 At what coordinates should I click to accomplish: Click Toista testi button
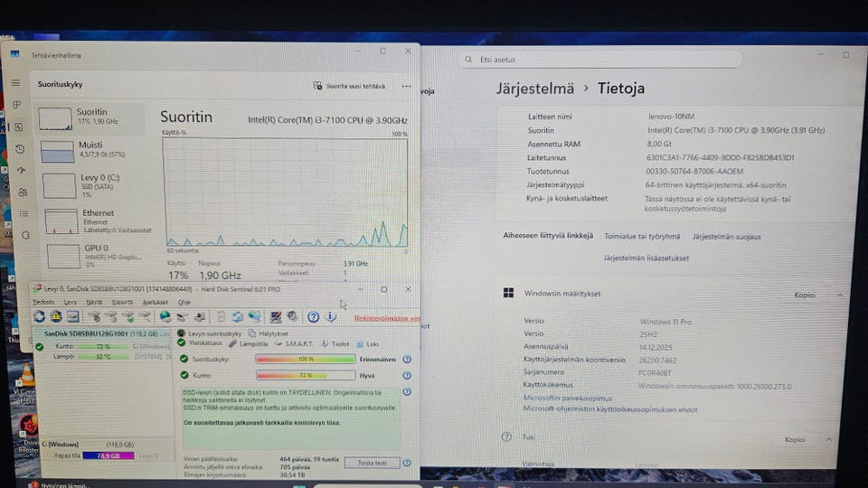(x=372, y=463)
